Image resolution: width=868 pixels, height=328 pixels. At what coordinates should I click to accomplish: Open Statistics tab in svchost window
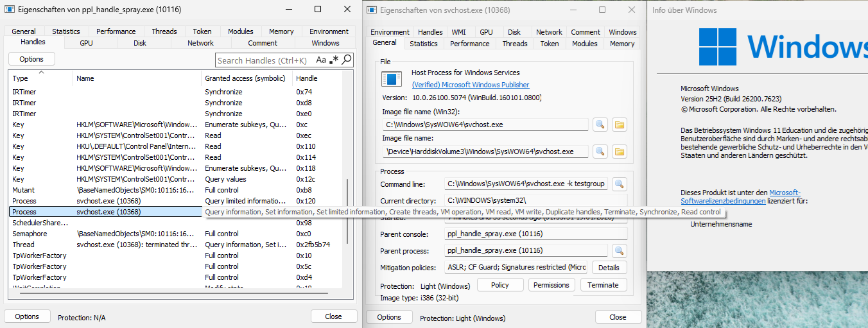424,44
